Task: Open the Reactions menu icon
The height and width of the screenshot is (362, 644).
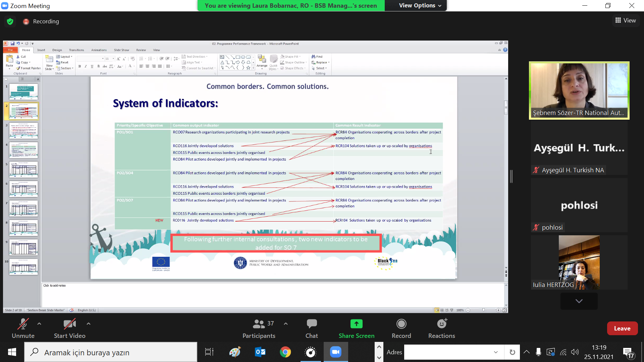Action: [441, 324]
